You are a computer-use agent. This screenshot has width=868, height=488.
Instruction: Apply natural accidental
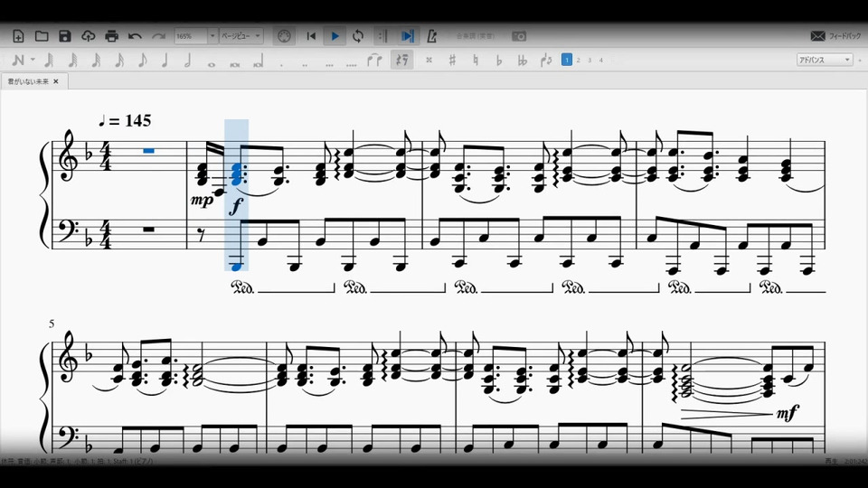coord(476,61)
